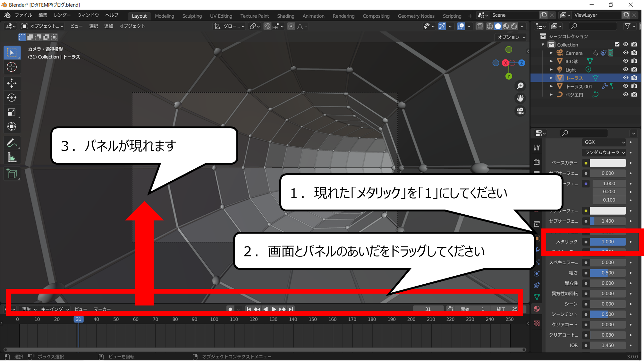The width and height of the screenshot is (644, 361).
Task: Switch to Rendered viewport shading
Action: [514, 26]
